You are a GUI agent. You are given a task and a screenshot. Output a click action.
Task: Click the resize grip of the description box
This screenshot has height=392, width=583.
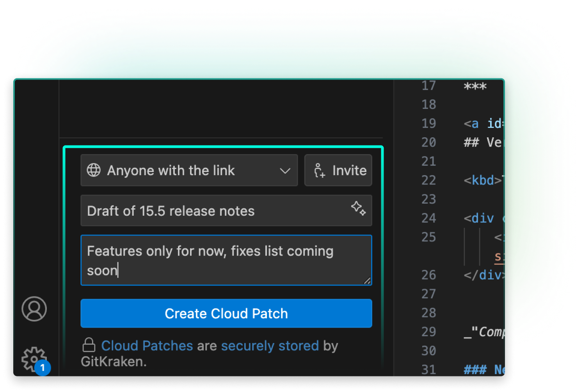(x=367, y=280)
